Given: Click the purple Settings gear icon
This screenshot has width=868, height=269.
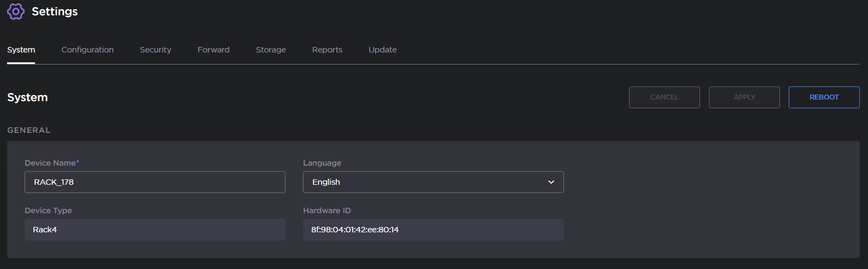Looking at the screenshot, I should click(x=15, y=11).
